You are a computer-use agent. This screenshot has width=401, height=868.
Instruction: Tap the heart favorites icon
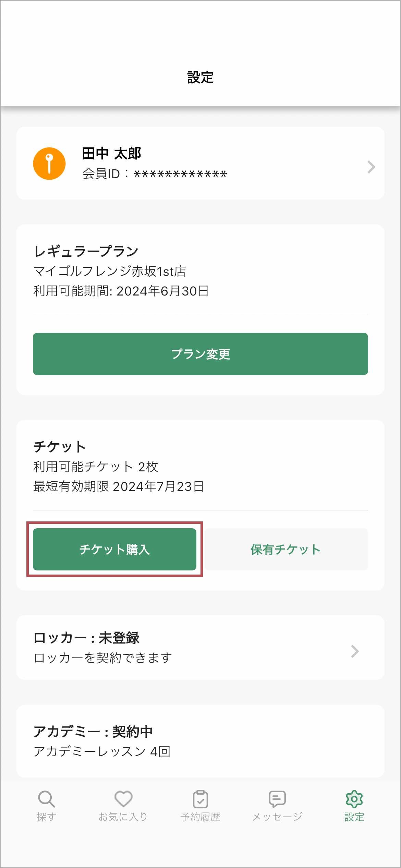pos(123,799)
